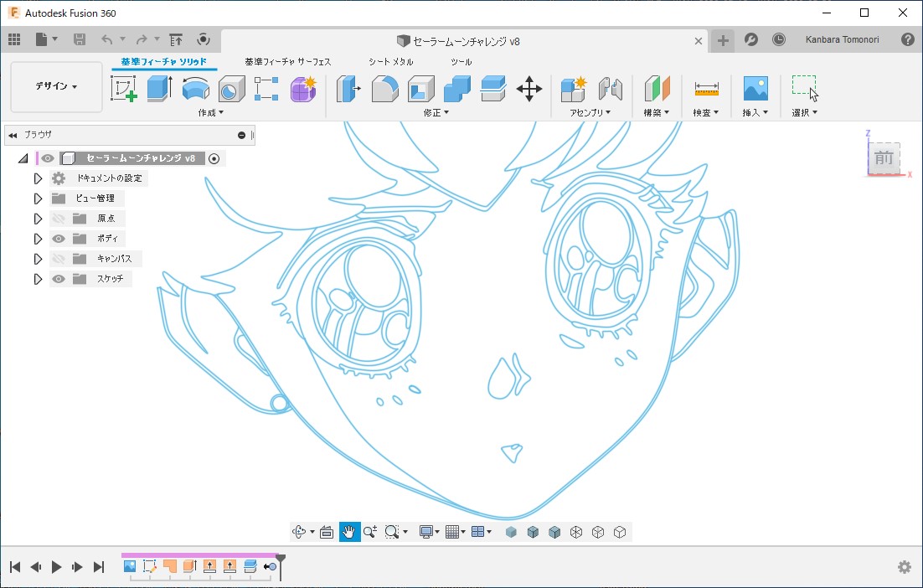923x588 pixels.
Task: Expand the 原点 folder node
Action: point(38,219)
